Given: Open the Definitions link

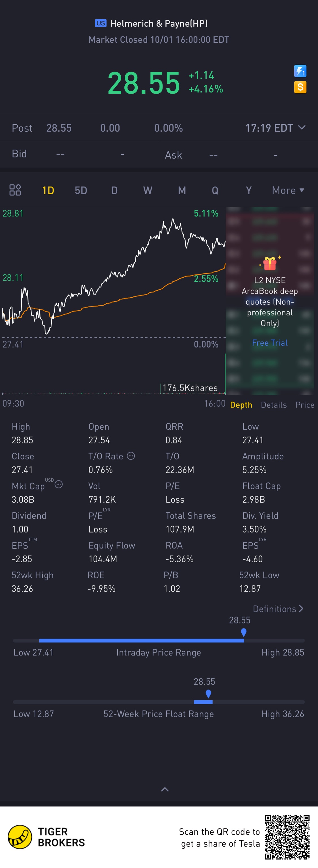Looking at the screenshot, I should coord(278,609).
